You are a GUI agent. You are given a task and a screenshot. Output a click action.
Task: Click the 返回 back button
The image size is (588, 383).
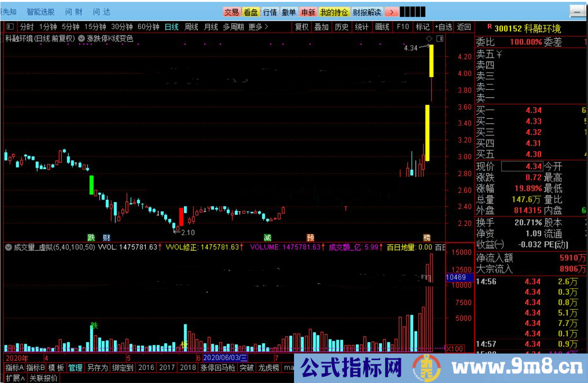464,27
